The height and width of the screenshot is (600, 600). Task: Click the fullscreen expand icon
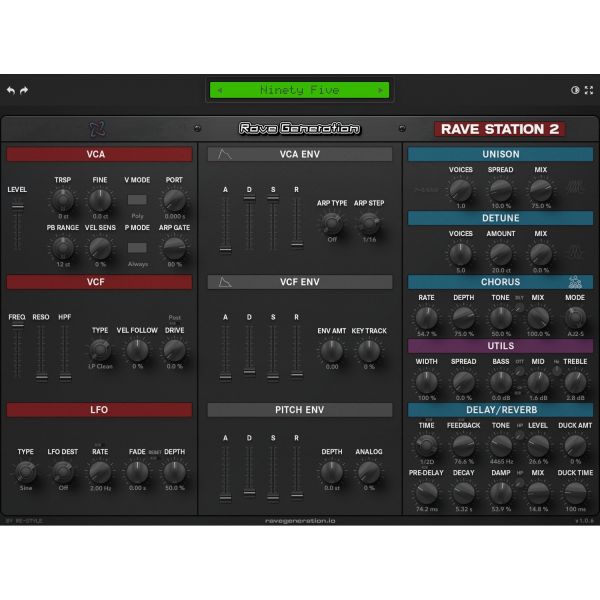(x=589, y=90)
